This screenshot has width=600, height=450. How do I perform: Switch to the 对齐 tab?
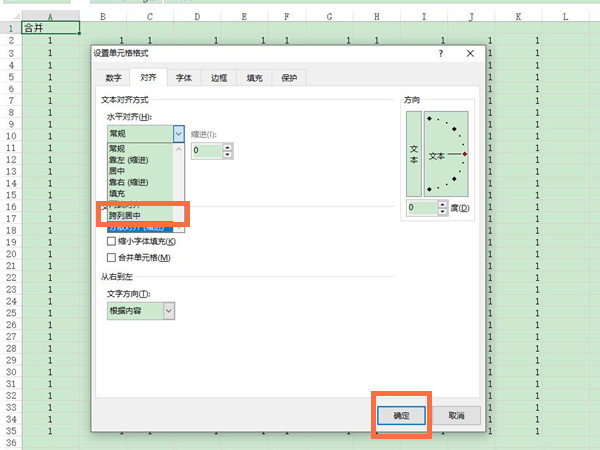click(148, 78)
